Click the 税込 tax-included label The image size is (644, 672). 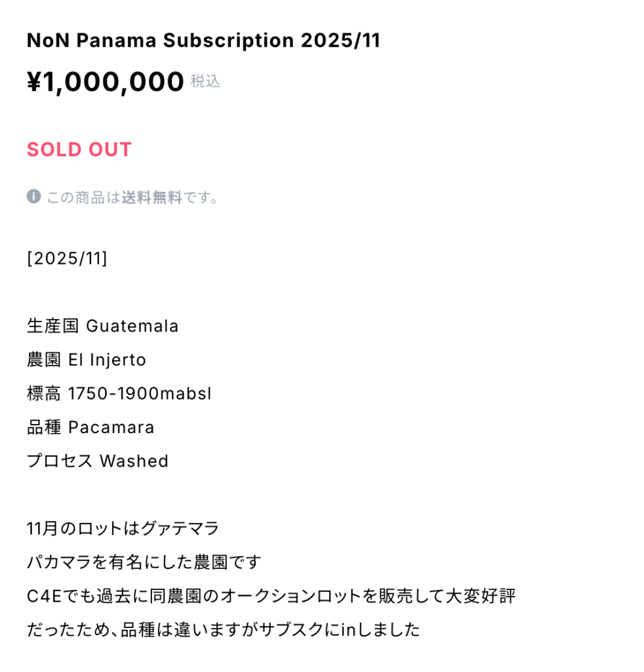point(205,81)
